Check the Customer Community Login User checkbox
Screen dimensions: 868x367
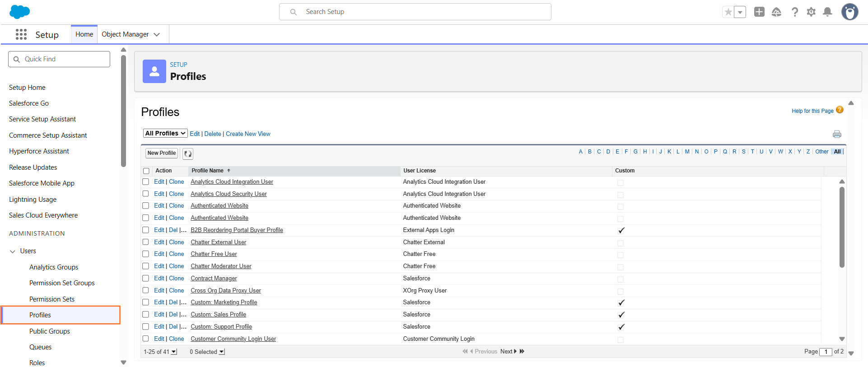pos(145,339)
